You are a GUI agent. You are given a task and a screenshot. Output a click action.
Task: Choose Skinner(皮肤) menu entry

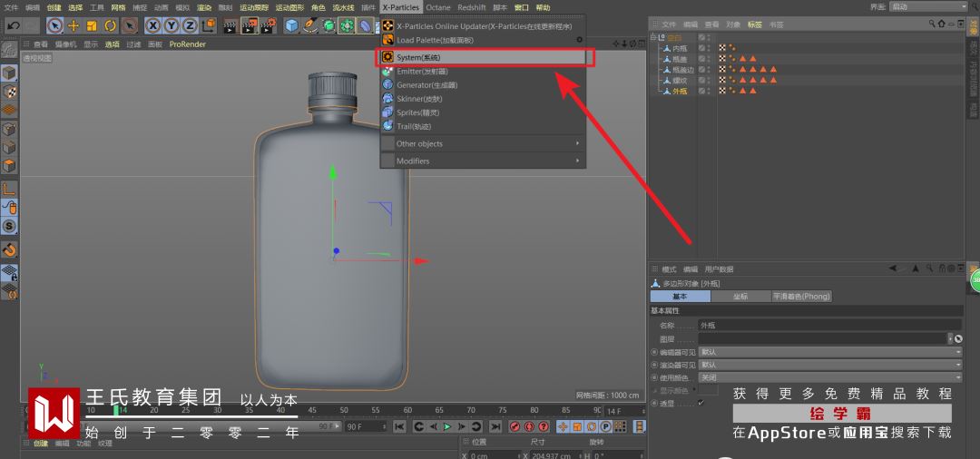tap(483, 99)
